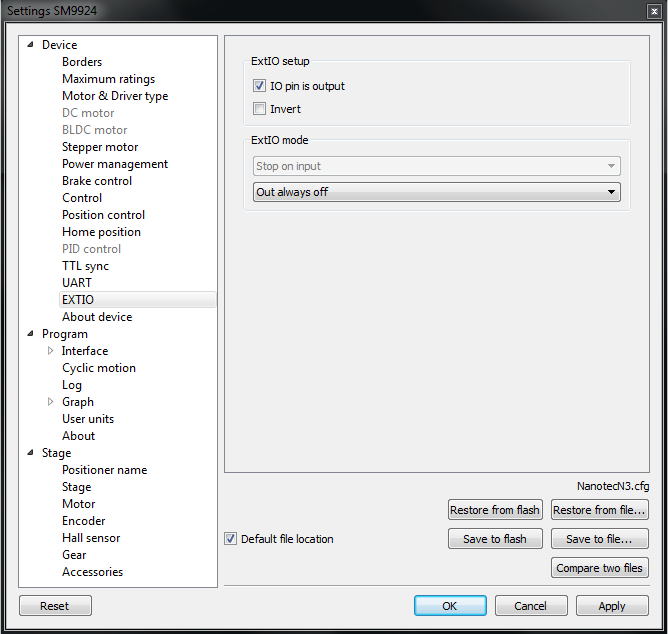This screenshot has width=668, height=634.
Task: Collapse the Device tree section
Action: tap(30, 45)
